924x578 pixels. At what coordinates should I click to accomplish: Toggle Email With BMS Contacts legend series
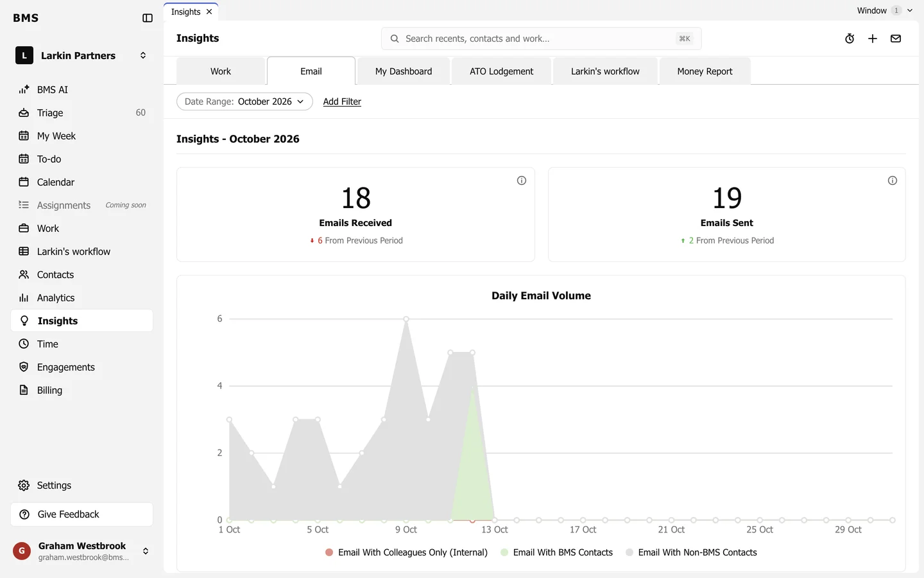coord(556,552)
